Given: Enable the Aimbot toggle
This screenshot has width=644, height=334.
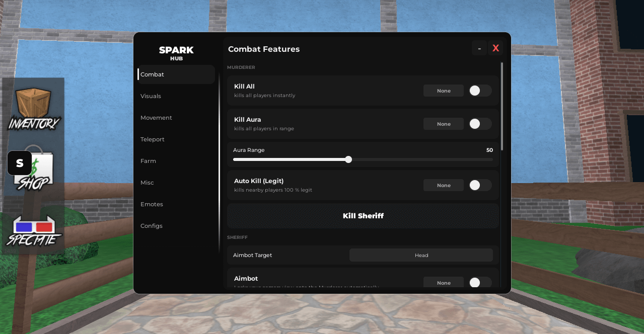Looking at the screenshot, I should click(480, 283).
